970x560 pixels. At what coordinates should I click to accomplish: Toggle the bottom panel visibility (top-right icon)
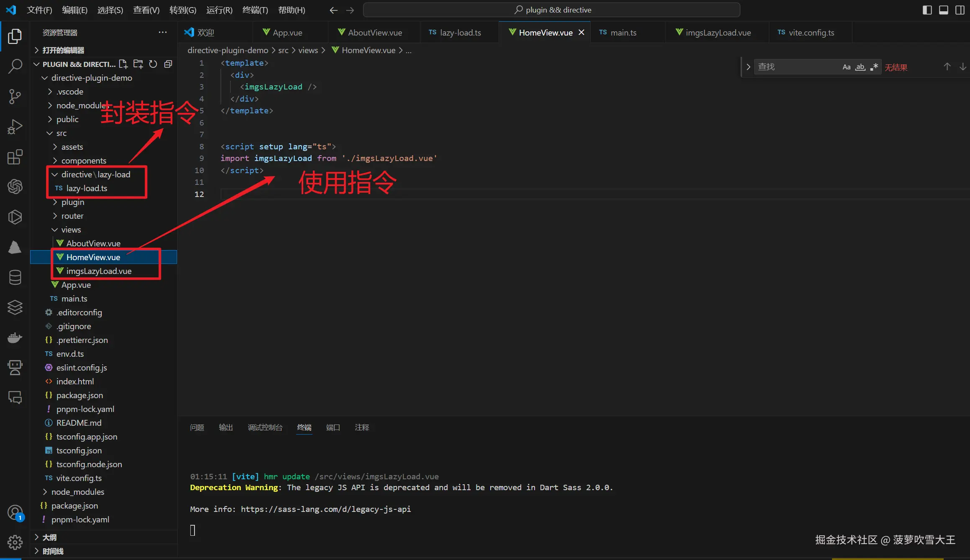pos(944,10)
